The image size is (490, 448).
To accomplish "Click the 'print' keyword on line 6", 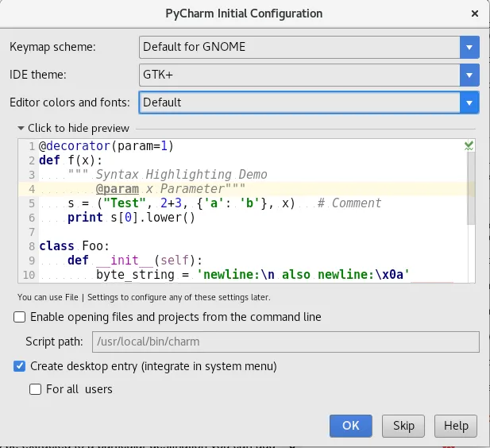I will (85, 218).
